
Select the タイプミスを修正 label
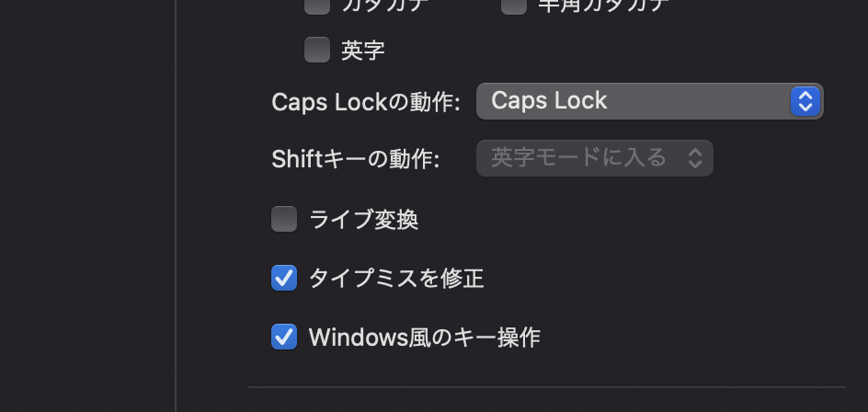pos(396,278)
